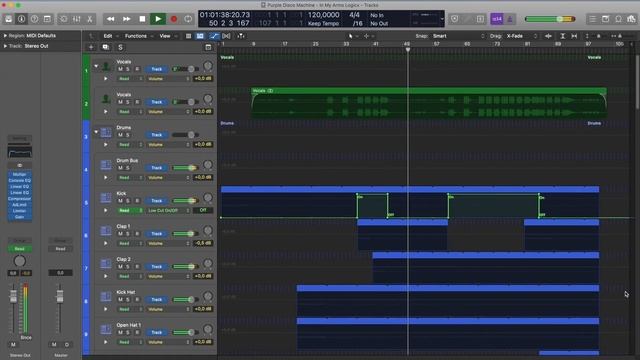This screenshot has width=640, height=360.
Task: Click the Kick Hat track instrument icon
Action: pos(106,296)
